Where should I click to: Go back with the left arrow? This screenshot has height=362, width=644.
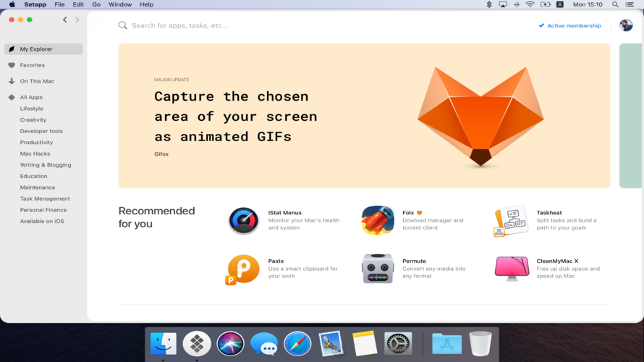(65, 20)
